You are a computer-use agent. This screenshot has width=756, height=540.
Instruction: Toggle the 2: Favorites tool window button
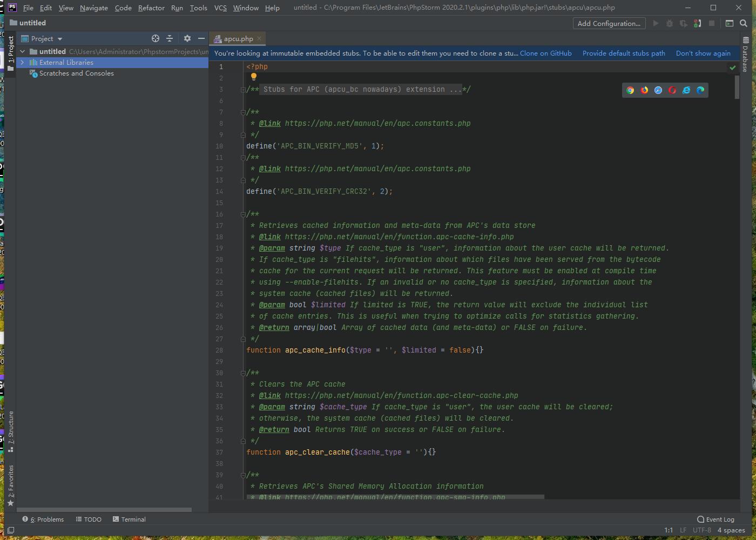pos(11,485)
